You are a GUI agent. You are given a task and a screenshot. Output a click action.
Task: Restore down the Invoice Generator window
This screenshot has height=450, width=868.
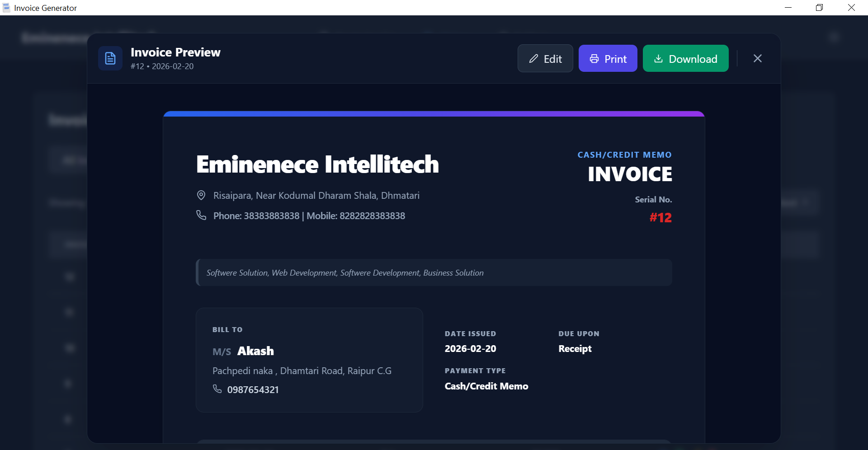click(819, 7)
